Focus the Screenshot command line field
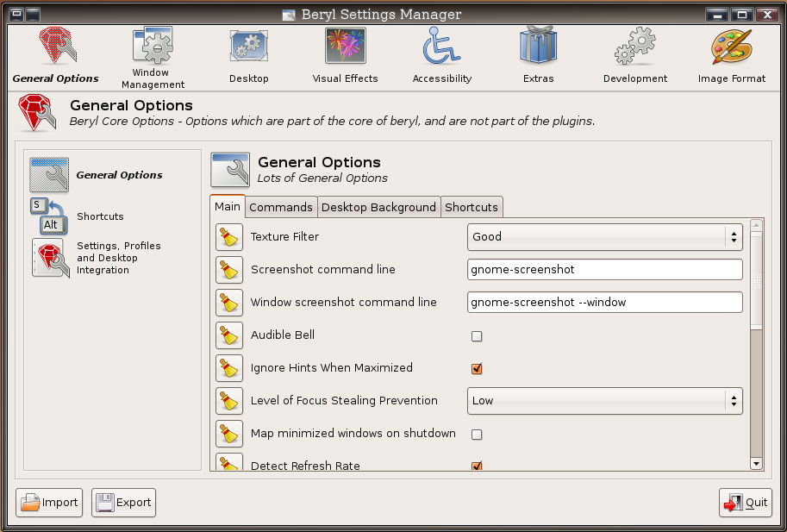The width and height of the screenshot is (787, 532). pyautogui.click(x=605, y=270)
